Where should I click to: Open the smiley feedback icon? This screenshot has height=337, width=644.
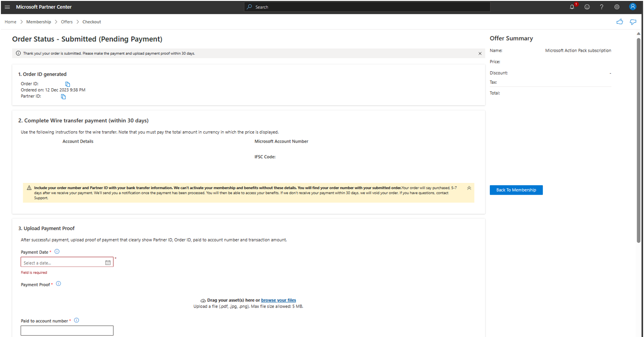(587, 7)
